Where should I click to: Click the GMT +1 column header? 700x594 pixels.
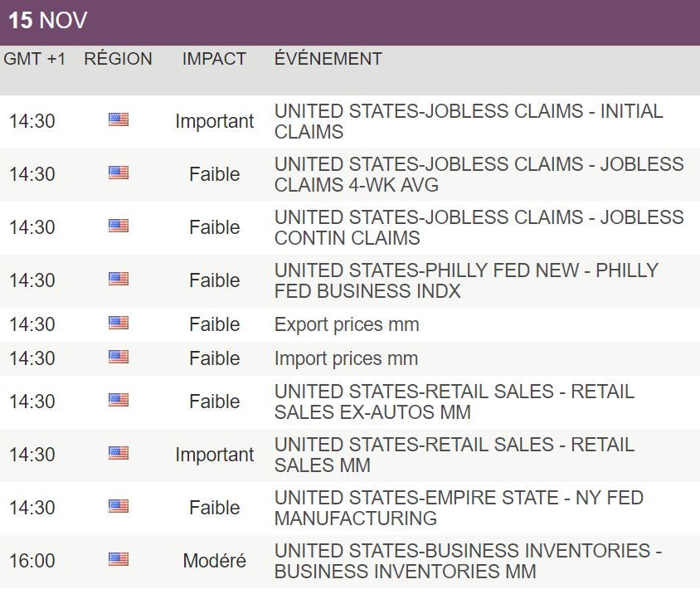pos(35,59)
